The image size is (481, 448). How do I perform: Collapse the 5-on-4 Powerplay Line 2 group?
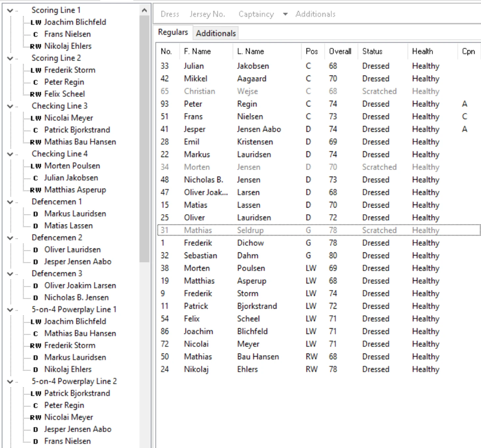tap(10, 381)
